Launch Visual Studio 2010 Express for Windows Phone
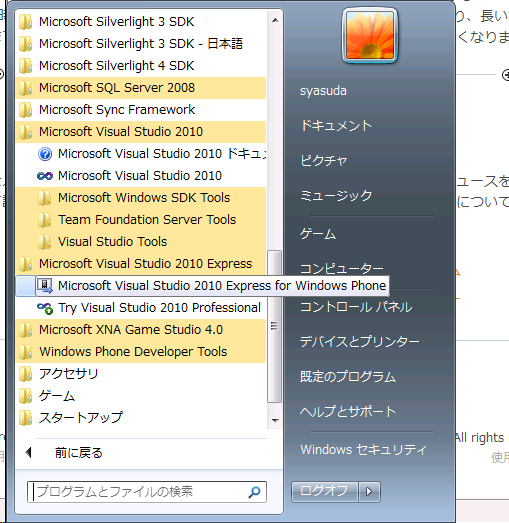Screen dimensions: 509x523 coord(212,286)
